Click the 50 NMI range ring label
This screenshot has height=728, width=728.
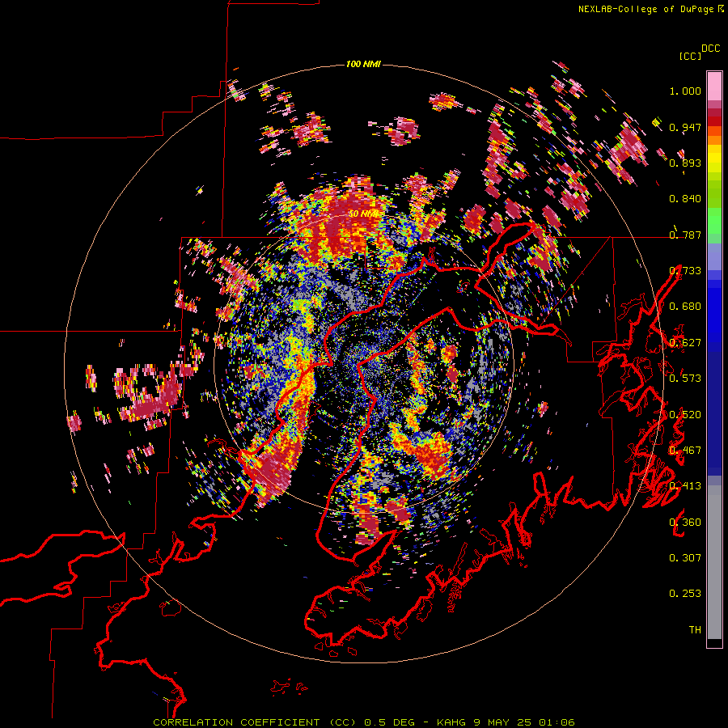363,214
